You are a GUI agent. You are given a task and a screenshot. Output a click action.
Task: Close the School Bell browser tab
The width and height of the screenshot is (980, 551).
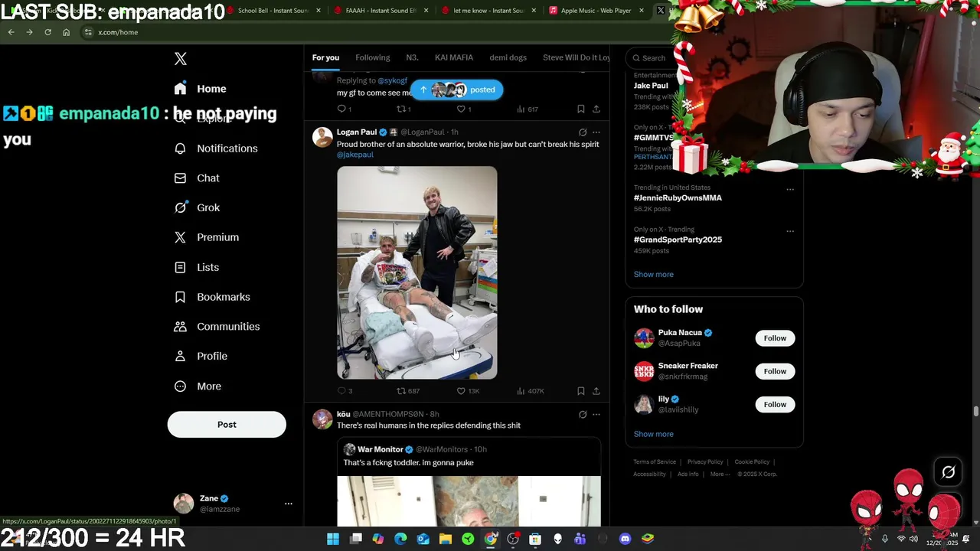coord(318,11)
